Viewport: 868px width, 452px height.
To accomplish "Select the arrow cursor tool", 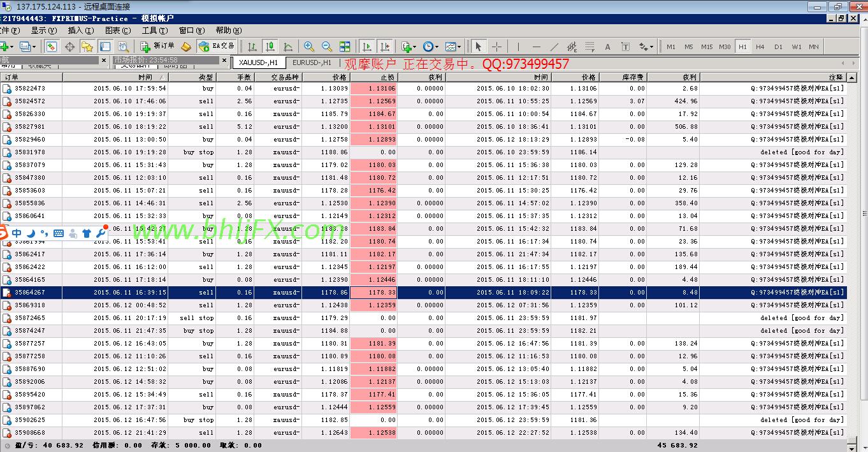I will [479, 47].
